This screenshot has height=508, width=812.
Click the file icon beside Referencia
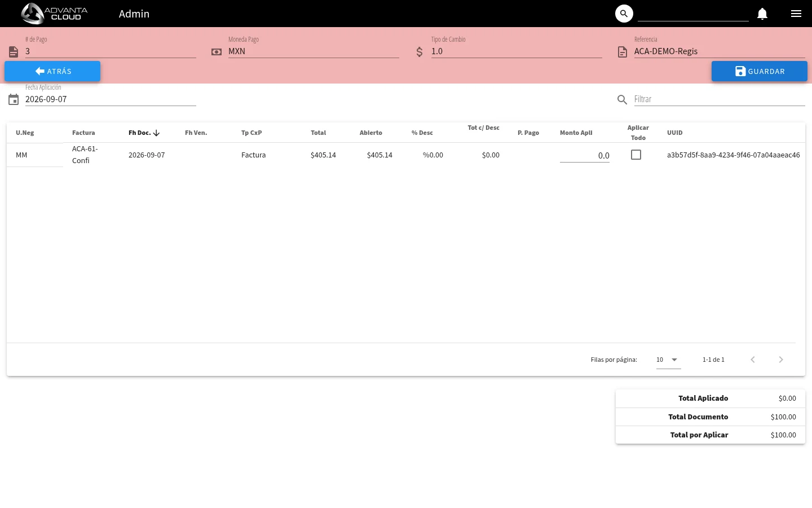[623, 52]
